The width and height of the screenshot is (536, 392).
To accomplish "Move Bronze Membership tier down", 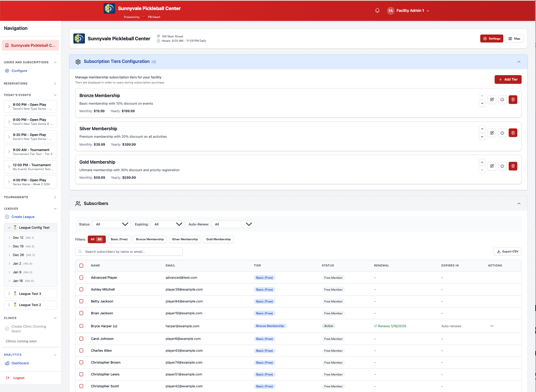I will click(x=482, y=104).
